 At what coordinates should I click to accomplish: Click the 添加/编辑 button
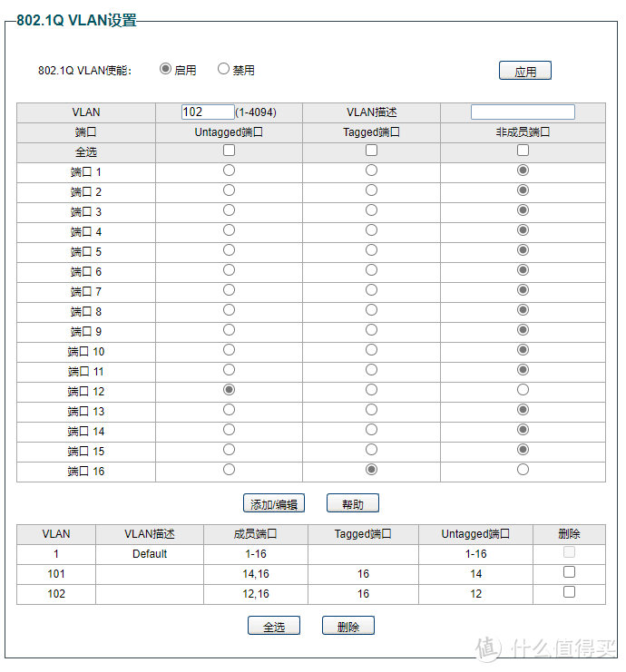tap(274, 503)
